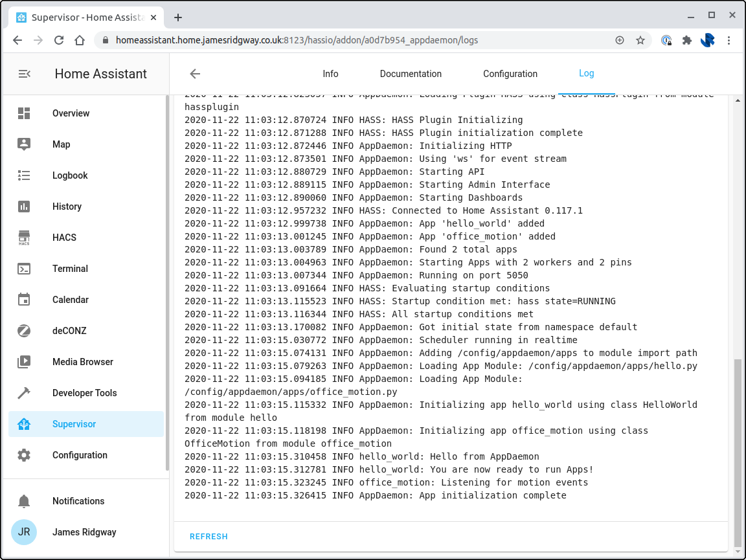The height and width of the screenshot is (560, 746).
Task: View the History panel
Action: pyautogui.click(x=67, y=207)
